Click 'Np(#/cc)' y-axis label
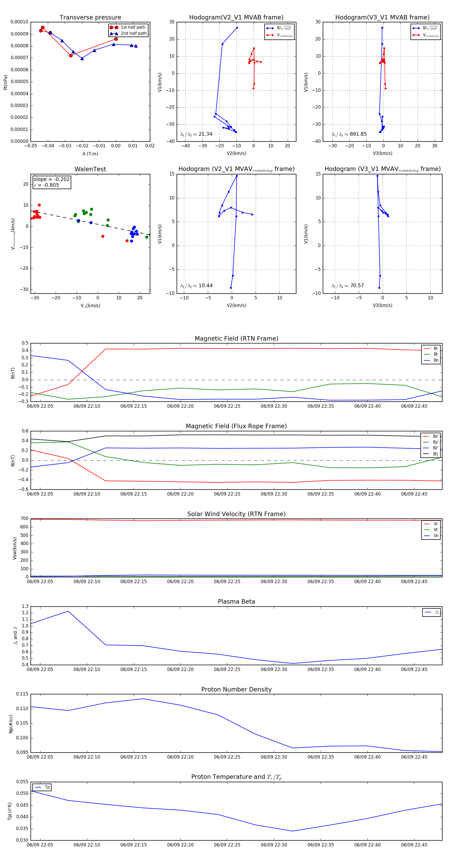Viewport: 473px width, 868px height. click(x=11, y=723)
